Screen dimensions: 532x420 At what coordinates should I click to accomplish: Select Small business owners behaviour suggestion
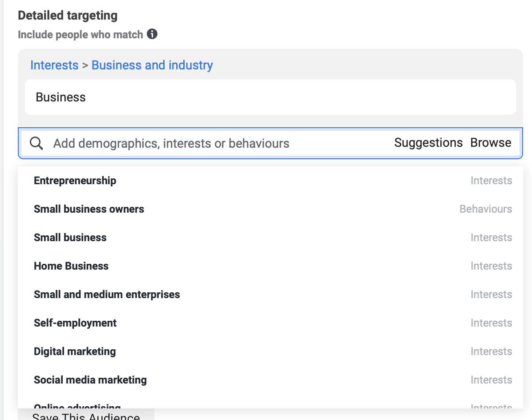(89, 209)
